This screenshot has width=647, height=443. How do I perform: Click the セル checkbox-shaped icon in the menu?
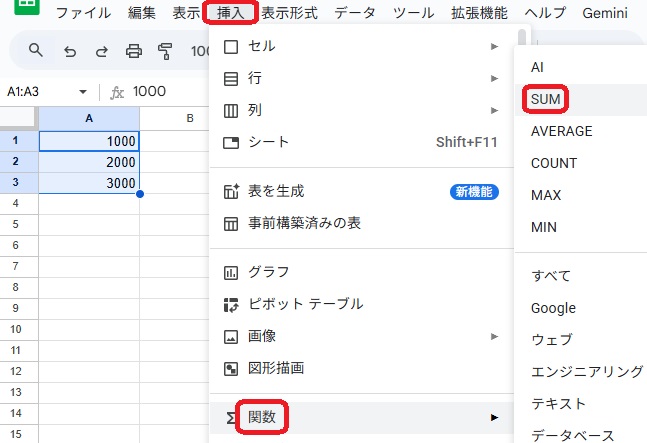(231, 47)
